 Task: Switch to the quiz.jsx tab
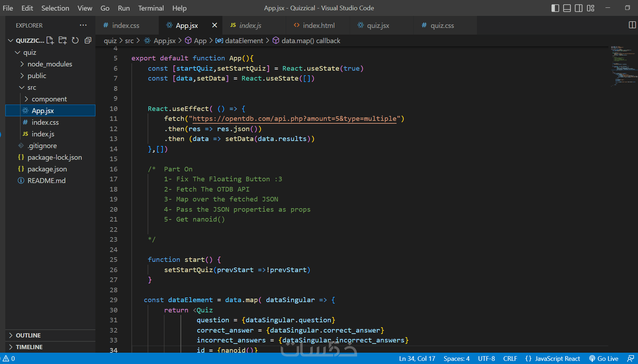(382, 25)
